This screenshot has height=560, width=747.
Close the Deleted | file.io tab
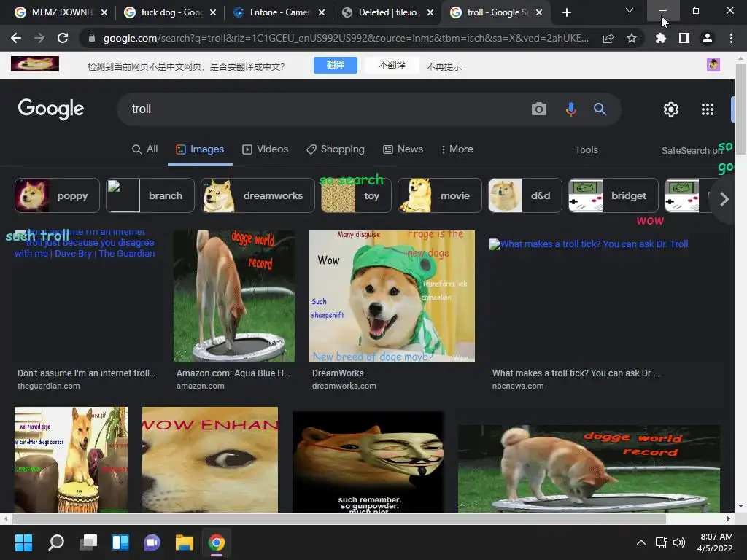[x=430, y=12]
